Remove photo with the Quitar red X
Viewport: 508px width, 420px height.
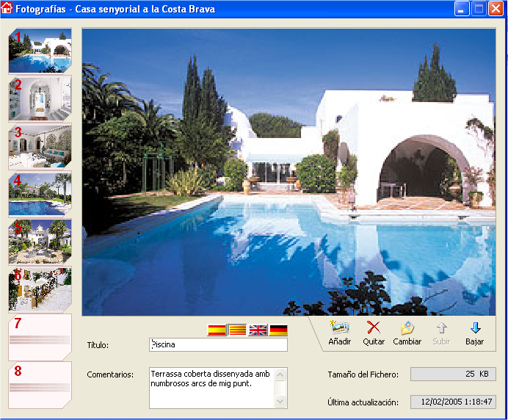coord(374,327)
